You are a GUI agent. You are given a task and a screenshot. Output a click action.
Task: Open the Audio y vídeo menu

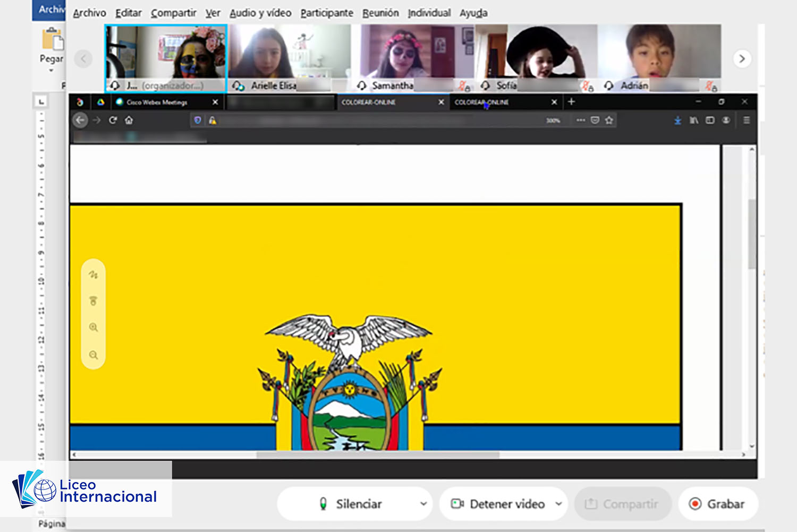coord(260,13)
